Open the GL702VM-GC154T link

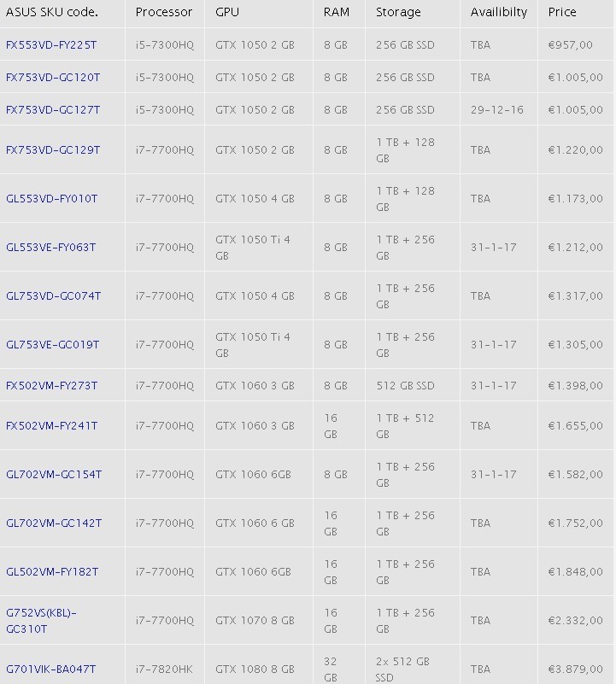pyautogui.click(x=54, y=474)
